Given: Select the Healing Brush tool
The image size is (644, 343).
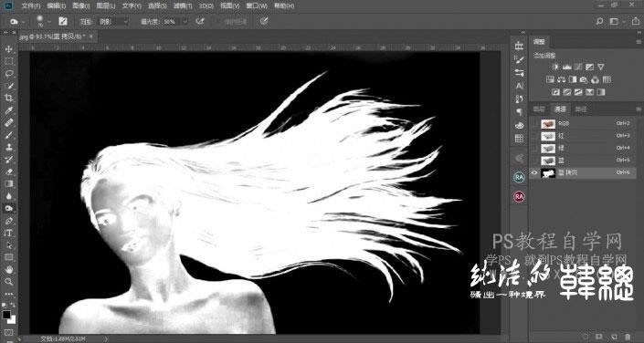Looking at the screenshot, I should (x=8, y=122).
